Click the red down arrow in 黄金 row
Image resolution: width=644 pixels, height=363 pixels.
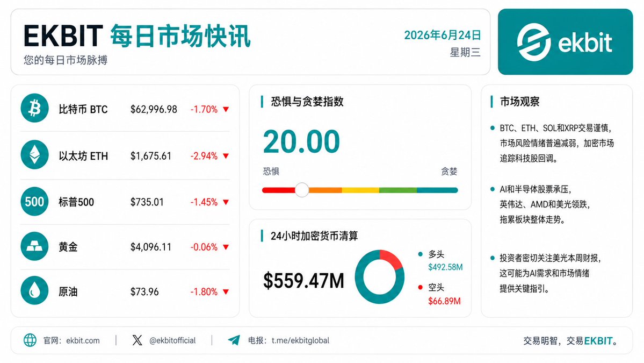pos(226,247)
